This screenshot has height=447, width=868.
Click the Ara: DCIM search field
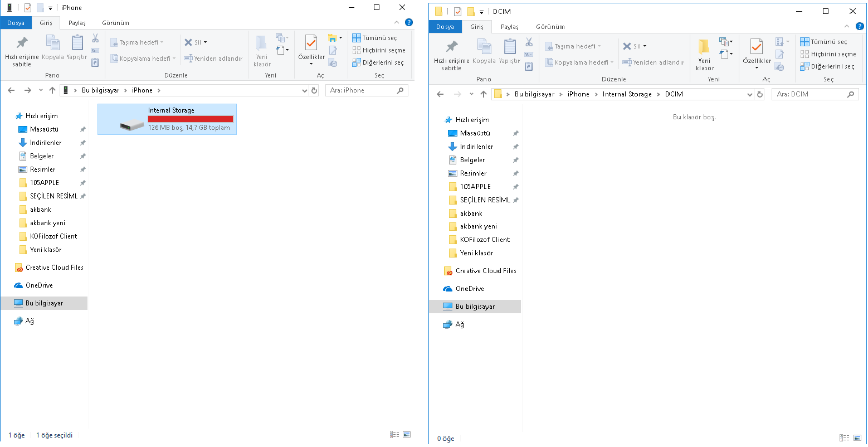point(810,94)
